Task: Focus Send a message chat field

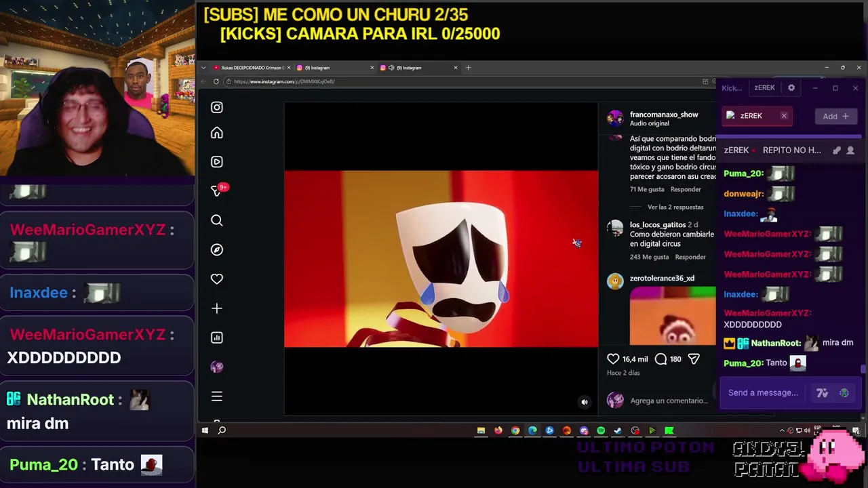Action: [x=764, y=392]
